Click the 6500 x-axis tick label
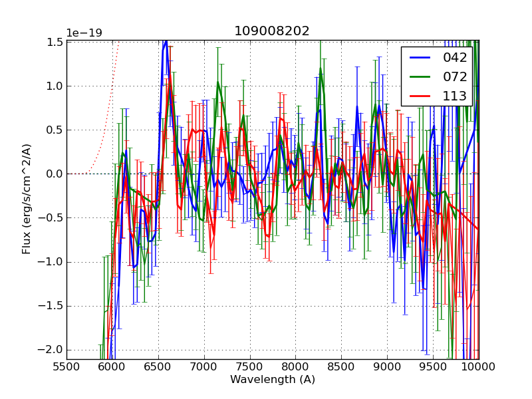Screen dimensions: 532x399 tap(158, 366)
